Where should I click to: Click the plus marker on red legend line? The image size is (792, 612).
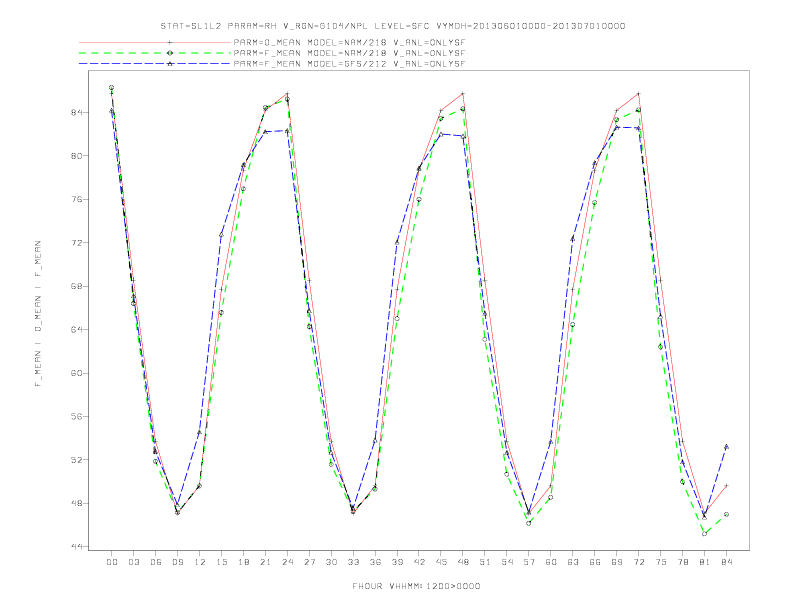point(170,42)
